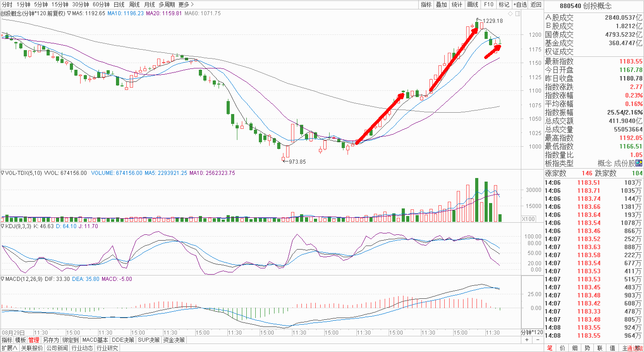Switch to the 60分钟 period
Viewport: 644px width, 352px height.
pyautogui.click(x=101, y=4)
